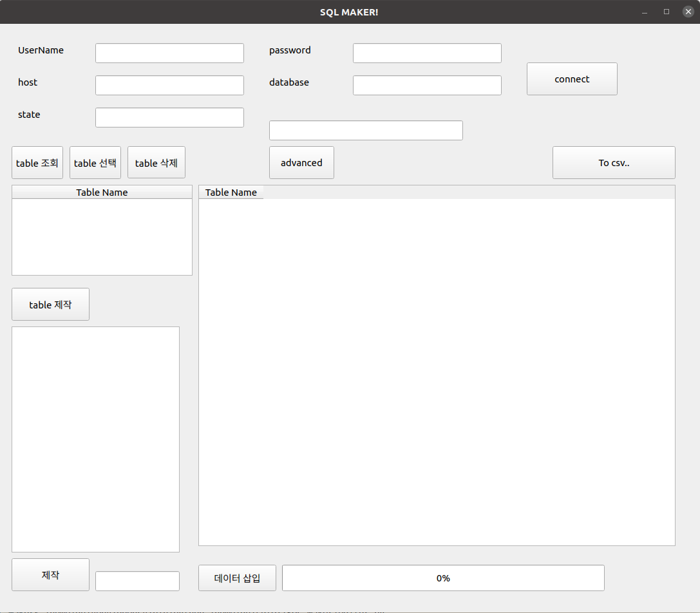This screenshot has height=613, width=700.
Task: Click the state text field
Action: pyautogui.click(x=169, y=117)
